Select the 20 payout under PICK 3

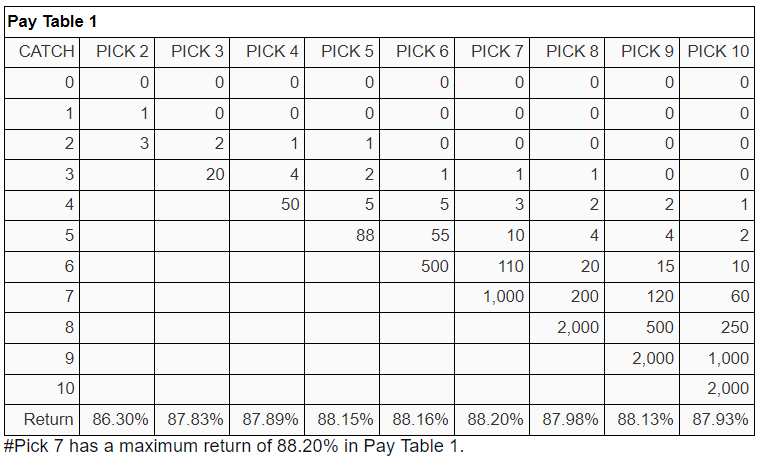(x=215, y=174)
